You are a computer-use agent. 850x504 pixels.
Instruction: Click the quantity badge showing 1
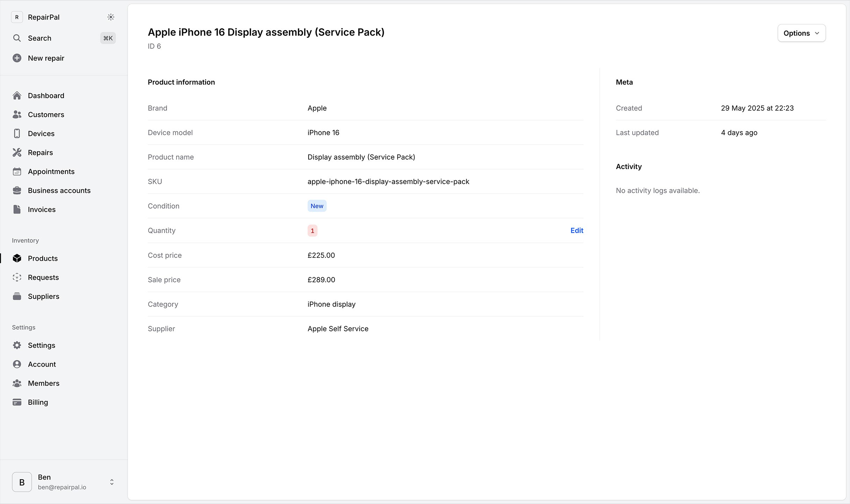(312, 231)
